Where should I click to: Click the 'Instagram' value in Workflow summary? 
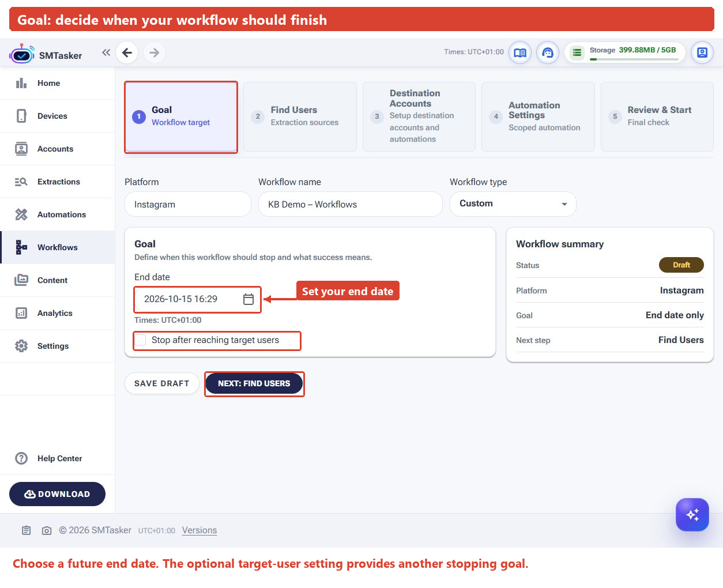pos(681,291)
